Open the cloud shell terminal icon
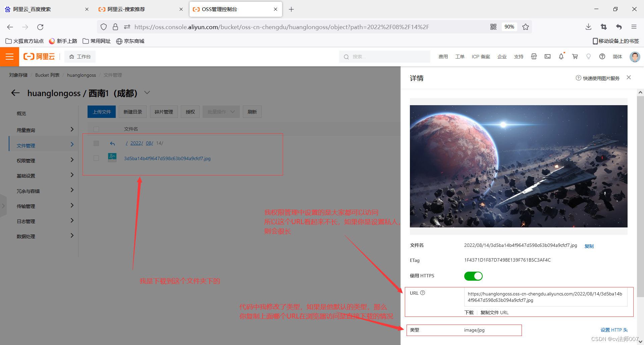Image resolution: width=644 pixels, height=345 pixels. pos(547,57)
